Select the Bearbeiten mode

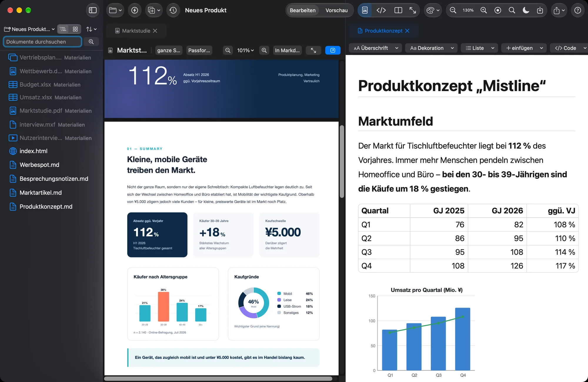tap(303, 10)
